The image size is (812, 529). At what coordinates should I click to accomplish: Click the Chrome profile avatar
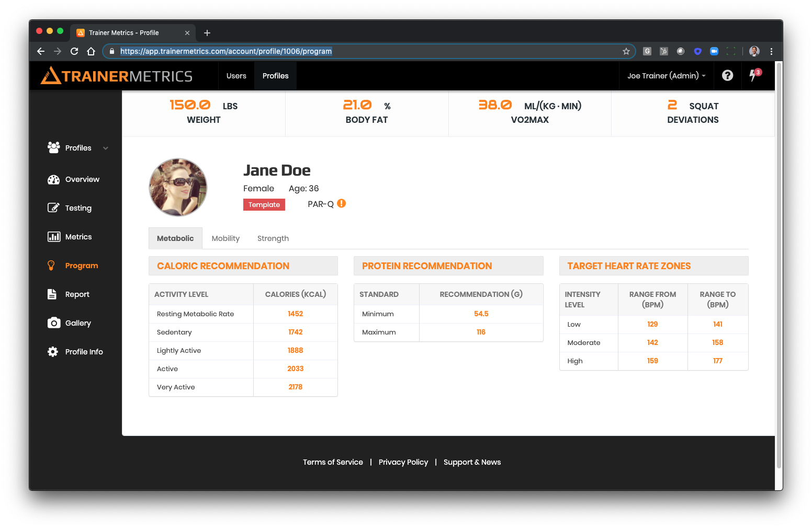coord(754,51)
